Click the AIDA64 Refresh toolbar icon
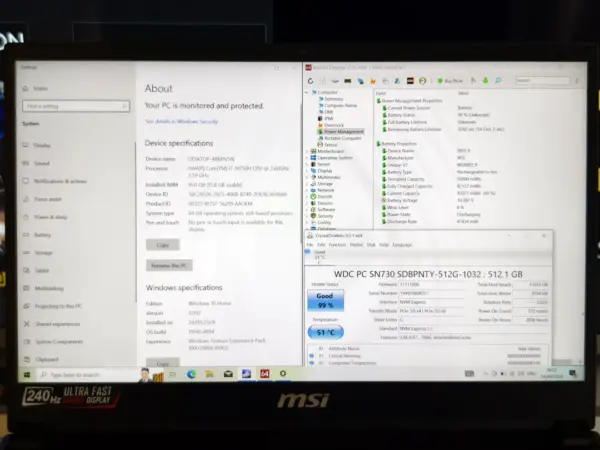The width and height of the screenshot is (600, 450). 310,81
